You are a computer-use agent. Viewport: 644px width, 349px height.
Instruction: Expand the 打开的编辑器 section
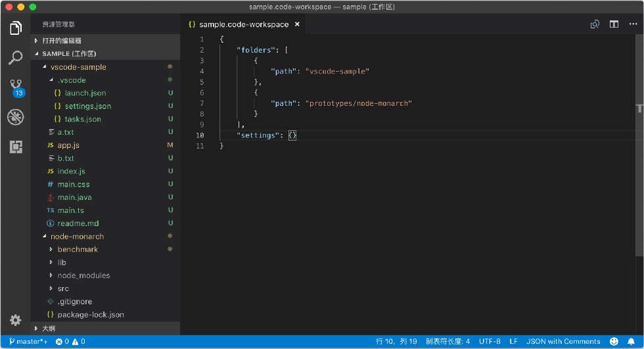[36, 40]
